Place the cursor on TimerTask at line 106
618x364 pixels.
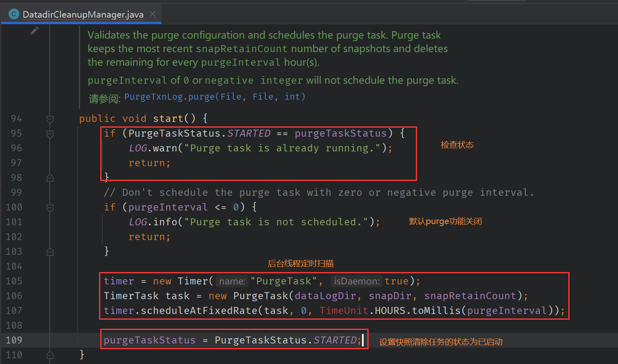tap(131, 296)
